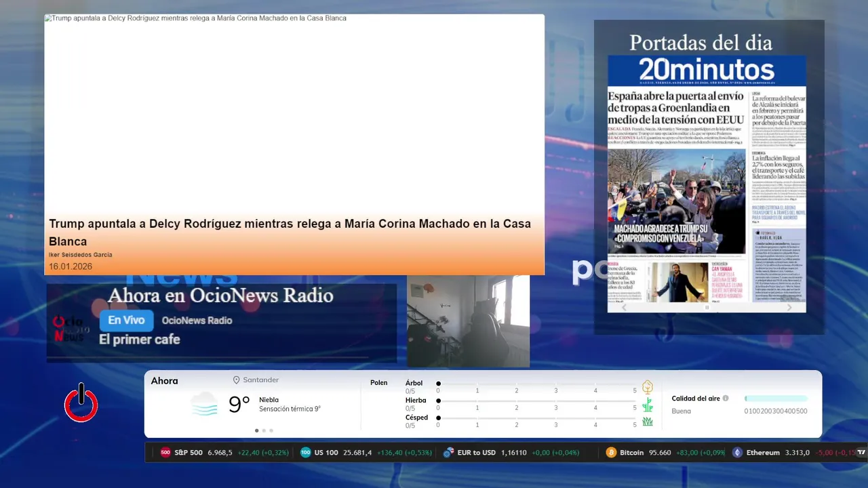Open the EUR to USD ticker entry
The width and height of the screenshot is (868, 488).
511,453
